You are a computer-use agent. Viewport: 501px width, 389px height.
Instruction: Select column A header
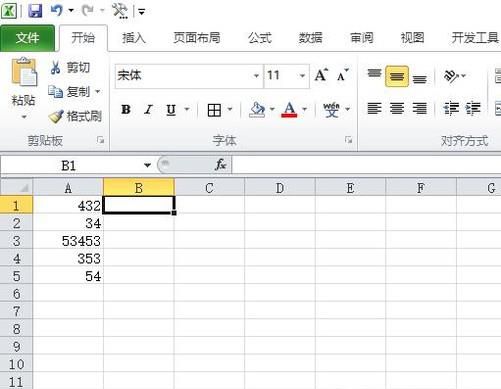coord(68,188)
